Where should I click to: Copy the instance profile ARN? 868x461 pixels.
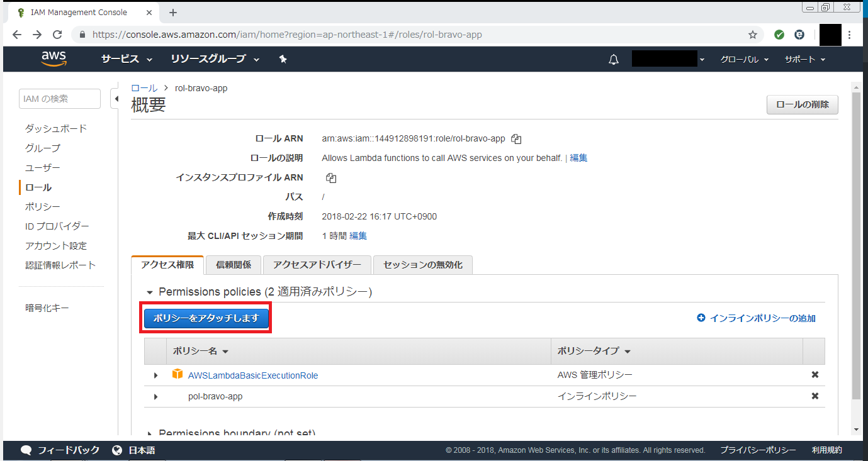tap(331, 178)
